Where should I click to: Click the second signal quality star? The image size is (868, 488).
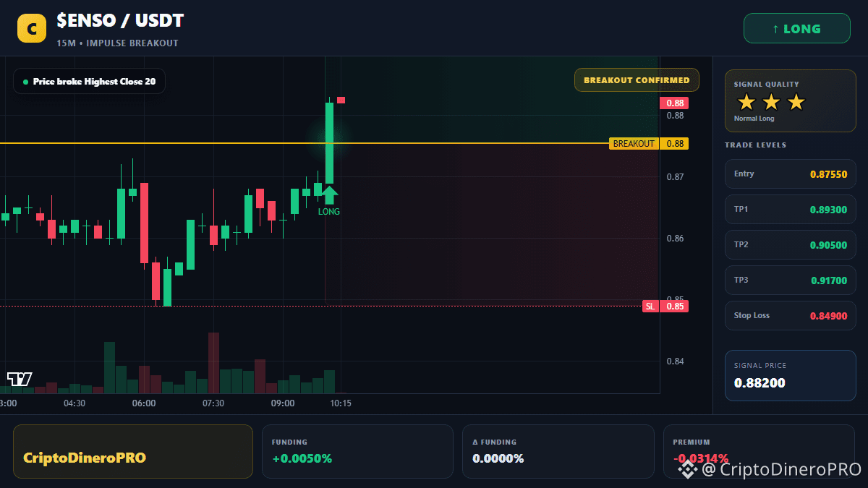tap(771, 102)
